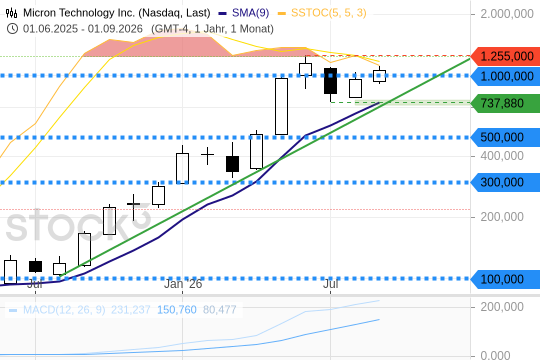Click the MACD value 150,760
Viewport: 540px width, 360px height.
click(x=177, y=310)
